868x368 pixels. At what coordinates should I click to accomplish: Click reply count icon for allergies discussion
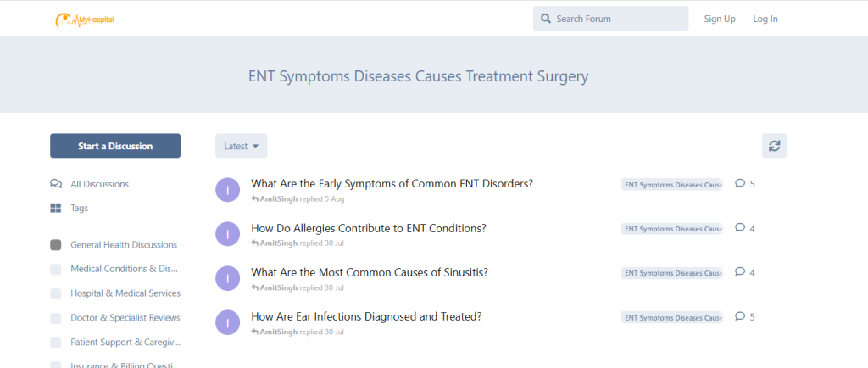pos(740,227)
